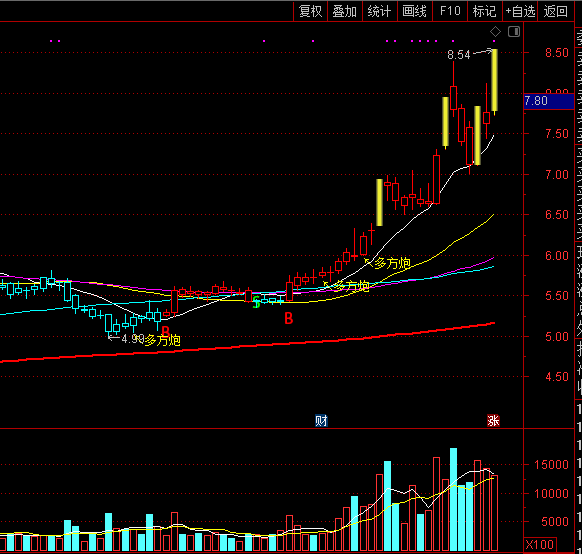Viewport: 582px width, 554px height.
Task: Click the 7.50 price axis label
Action: click(557, 134)
